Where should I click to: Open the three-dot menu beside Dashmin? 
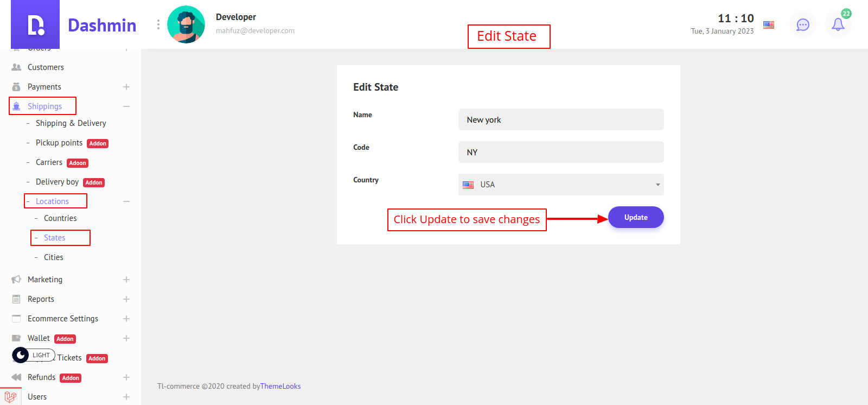(158, 24)
